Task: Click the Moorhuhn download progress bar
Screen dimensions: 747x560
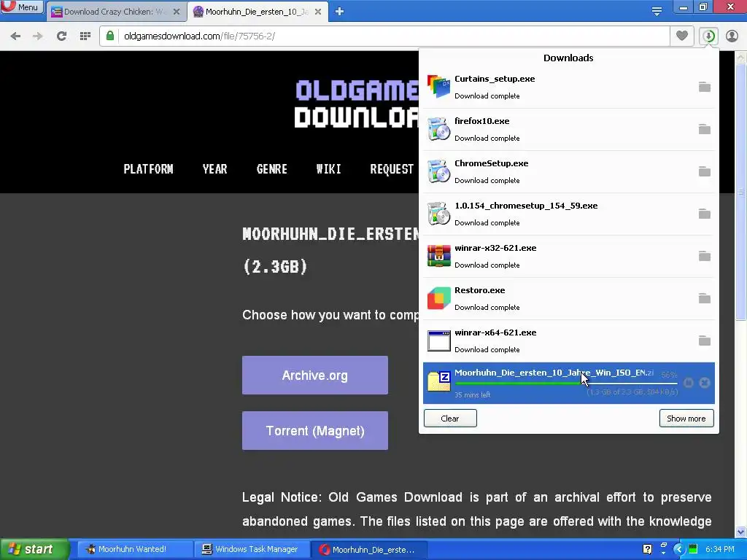Action: click(x=566, y=384)
